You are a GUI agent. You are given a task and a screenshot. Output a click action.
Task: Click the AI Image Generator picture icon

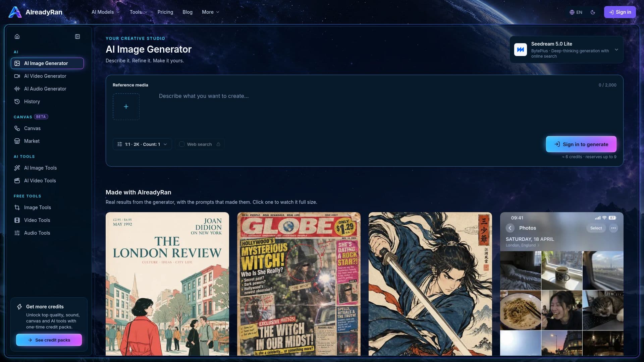[x=17, y=63]
